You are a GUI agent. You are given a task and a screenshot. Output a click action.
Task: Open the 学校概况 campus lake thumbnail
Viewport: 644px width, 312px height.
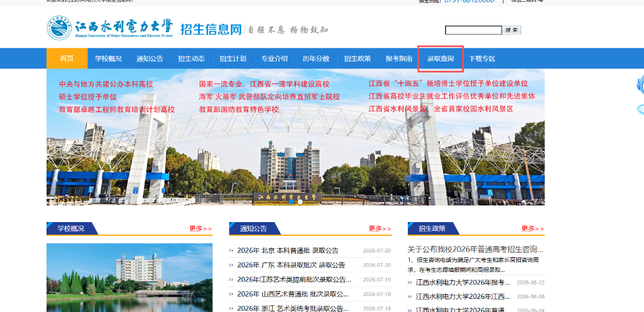pyautogui.click(x=129, y=277)
